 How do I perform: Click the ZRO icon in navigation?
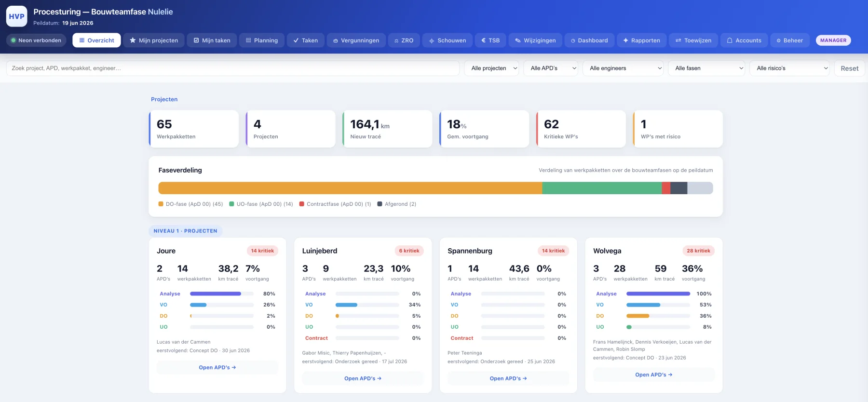[x=396, y=41]
